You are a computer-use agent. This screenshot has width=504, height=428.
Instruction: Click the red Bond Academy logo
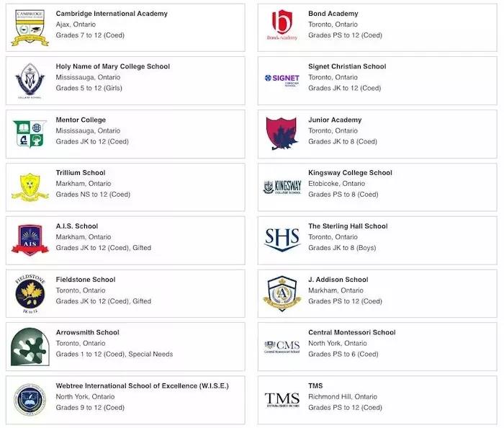282,25
